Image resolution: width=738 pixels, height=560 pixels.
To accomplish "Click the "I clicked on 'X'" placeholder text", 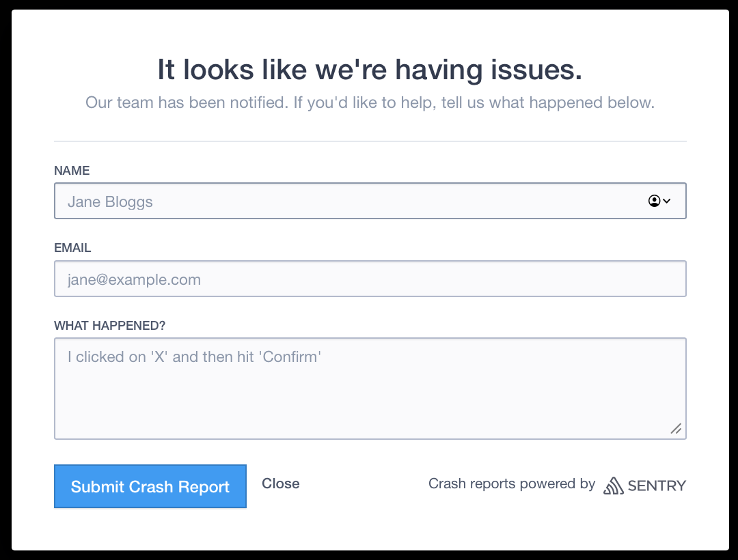I will tap(194, 357).
